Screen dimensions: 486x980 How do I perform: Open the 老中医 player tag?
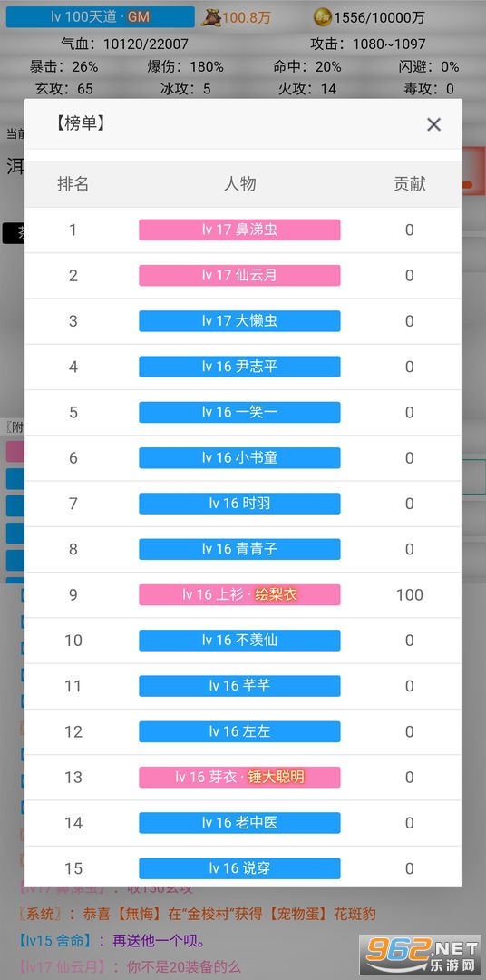coord(239,823)
